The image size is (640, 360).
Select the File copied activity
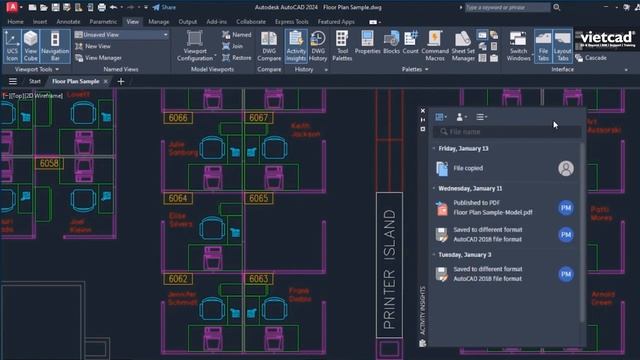506,168
